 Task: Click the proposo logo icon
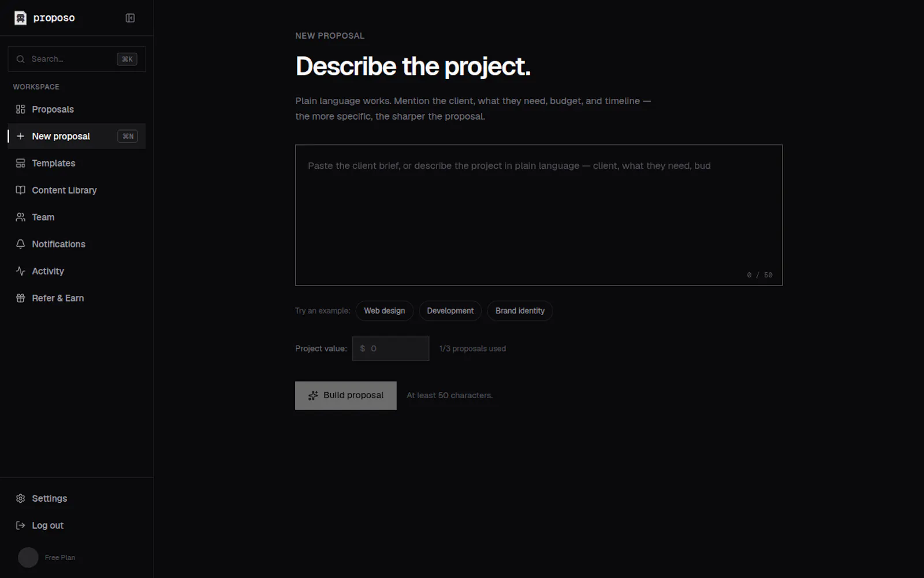[20, 18]
